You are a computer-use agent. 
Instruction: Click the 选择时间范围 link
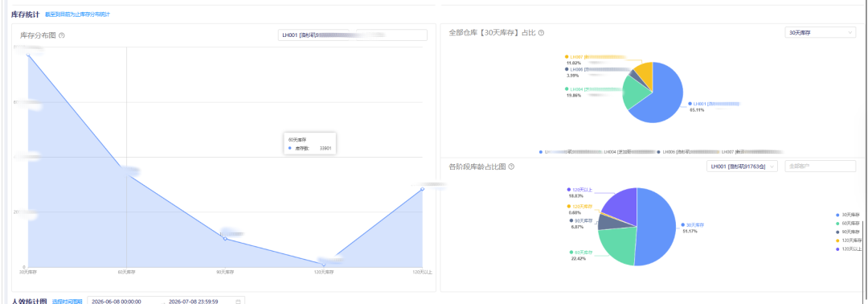point(68,302)
